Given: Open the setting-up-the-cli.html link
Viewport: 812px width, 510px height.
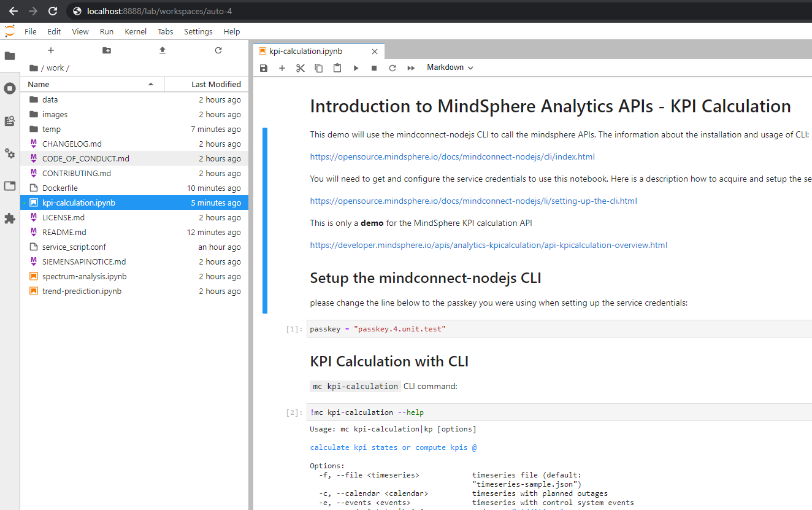Looking at the screenshot, I should (473, 201).
